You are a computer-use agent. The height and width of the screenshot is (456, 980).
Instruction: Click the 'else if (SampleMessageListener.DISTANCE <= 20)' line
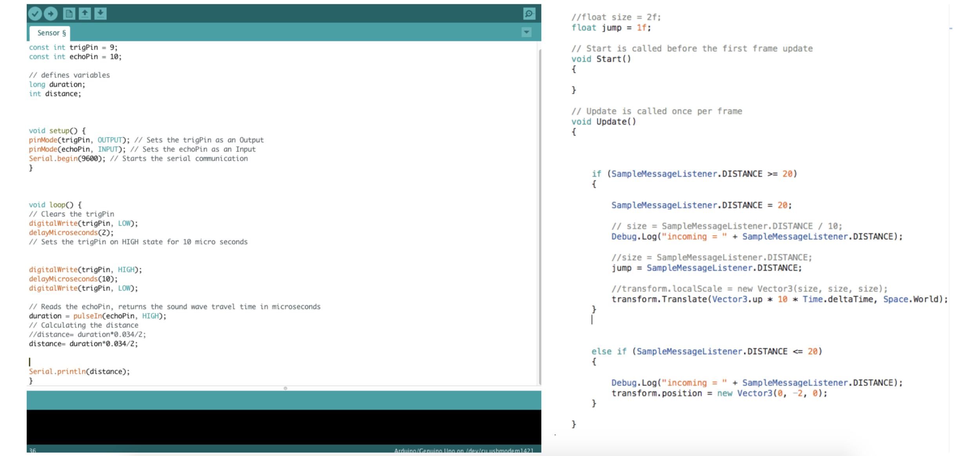(707, 351)
